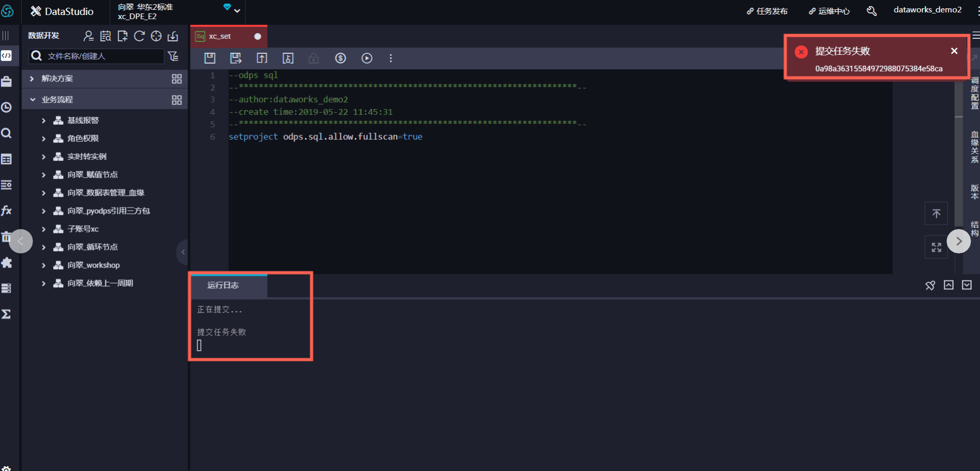Open the 版本 side tab
Viewport: 980px width, 471px height.
(x=974, y=192)
